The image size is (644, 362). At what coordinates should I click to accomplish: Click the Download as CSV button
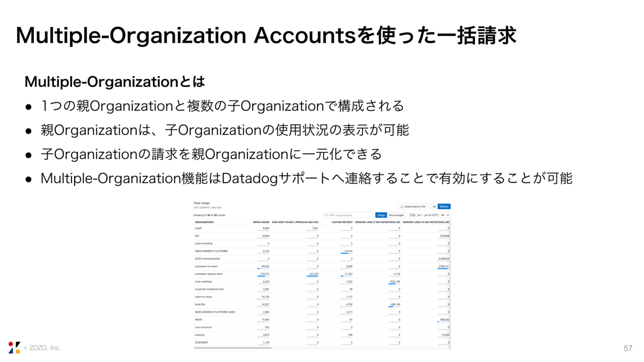(413, 206)
